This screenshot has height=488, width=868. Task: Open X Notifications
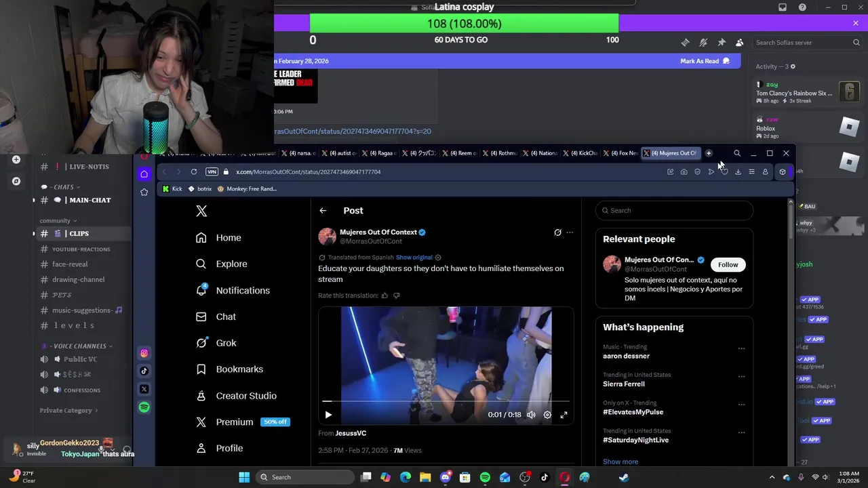pyautogui.click(x=233, y=290)
